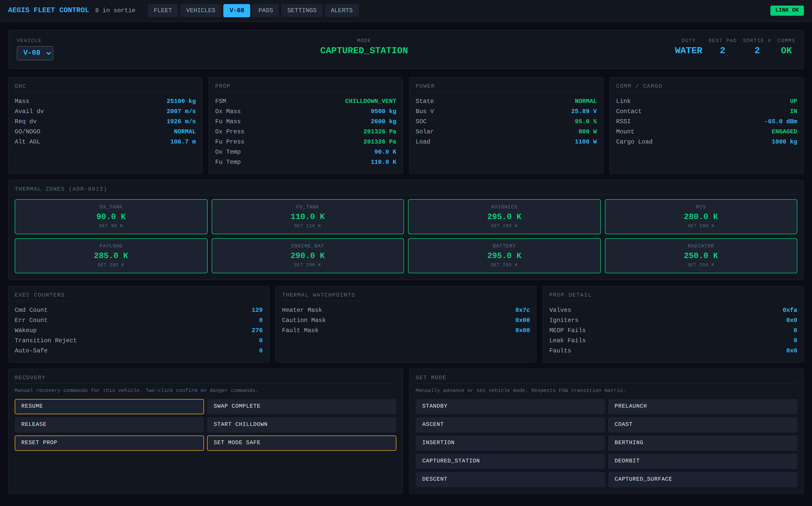Viewport: 812px width, 506px height.
Task: Click the 2600 kg Fu Mass value
Action: (x=383, y=121)
